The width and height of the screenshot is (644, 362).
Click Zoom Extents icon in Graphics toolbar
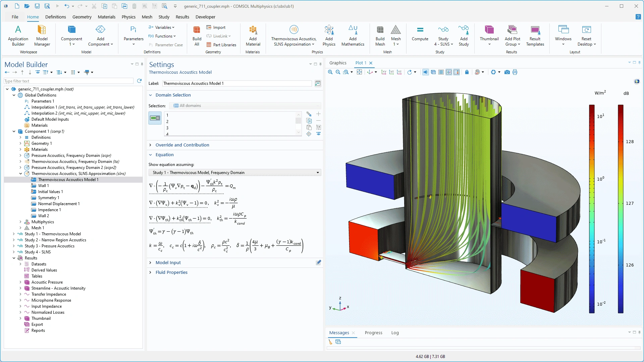[359, 72]
